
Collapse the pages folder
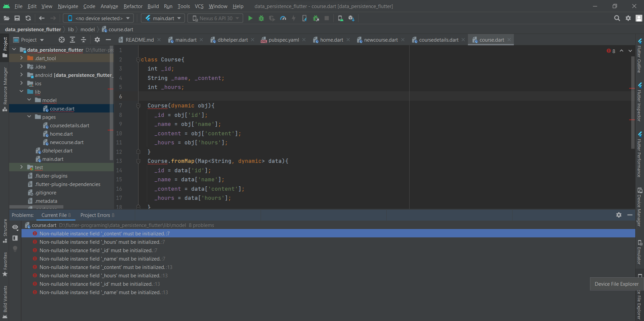click(x=29, y=117)
